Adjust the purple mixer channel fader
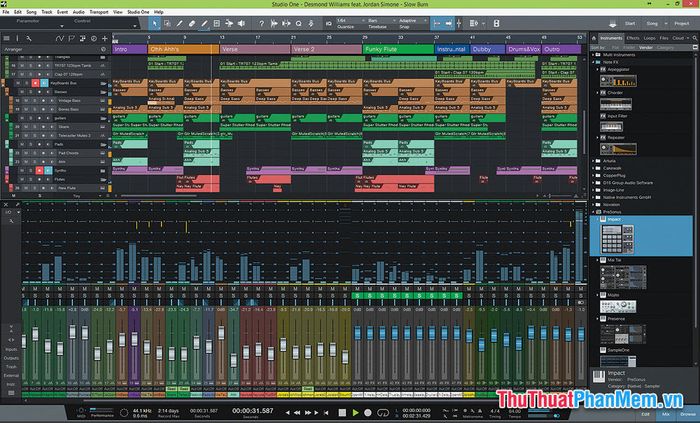This screenshot has height=423, width=700. coord(134,339)
